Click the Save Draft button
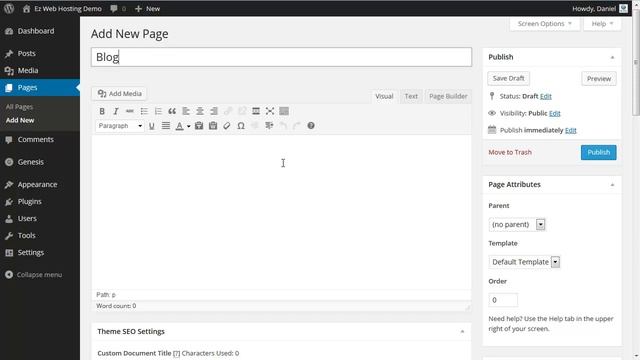This screenshot has height=360, width=640. (x=508, y=78)
